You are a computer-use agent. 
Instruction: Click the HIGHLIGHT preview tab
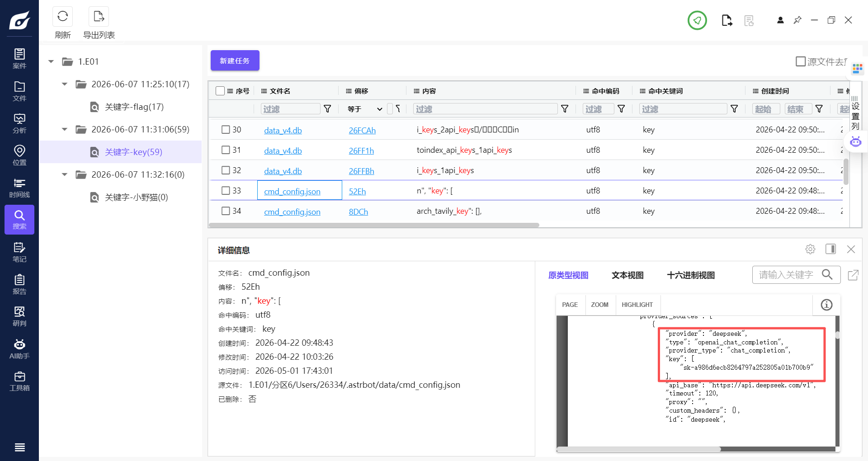point(637,305)
